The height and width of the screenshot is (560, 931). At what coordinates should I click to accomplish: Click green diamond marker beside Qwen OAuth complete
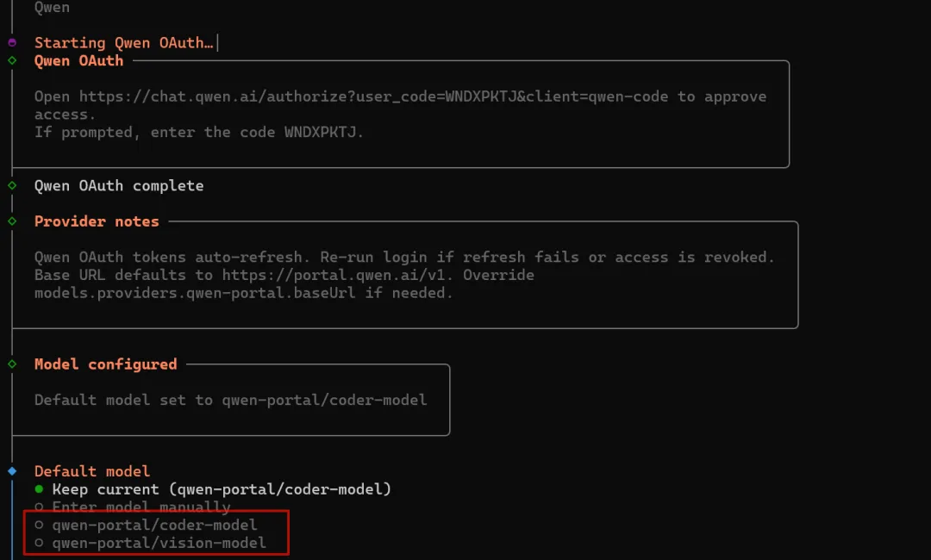coord(12,186)
